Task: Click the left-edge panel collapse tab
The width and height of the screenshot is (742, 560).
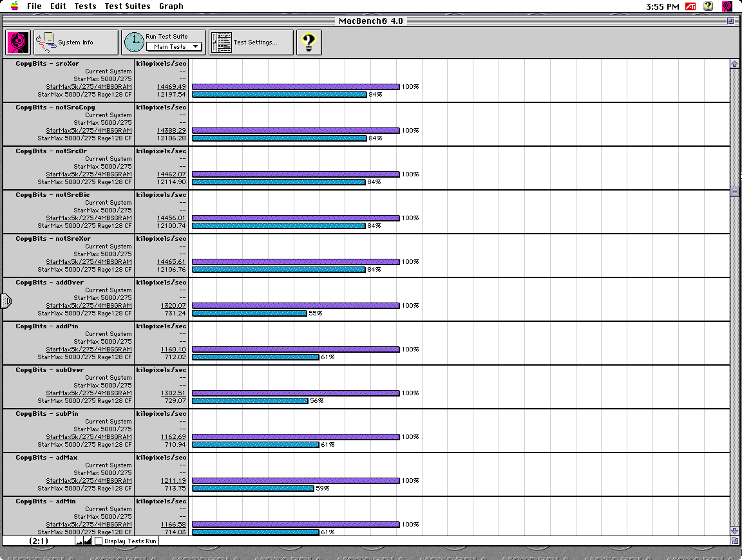Action: pos(6,301)
